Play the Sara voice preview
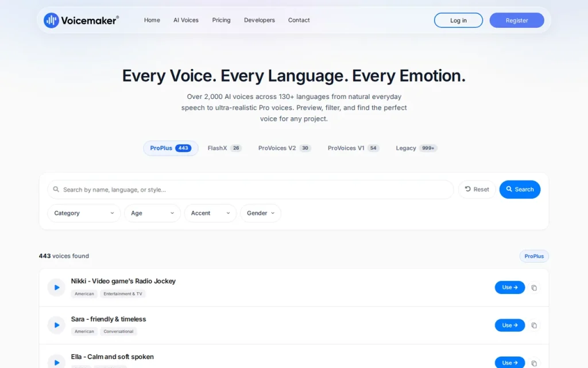This screenshot has height=368, width=588. [x=57, y=325]
